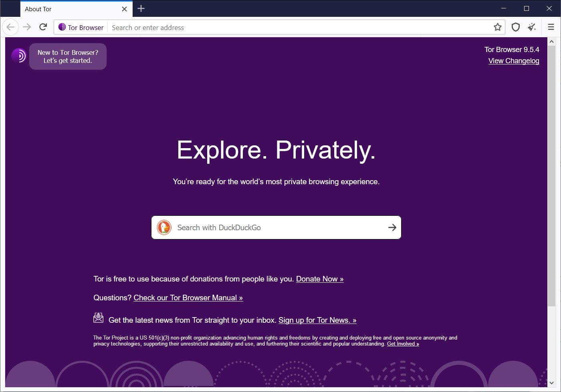Open the hamburger application menu
561x392 pixels.
click(551, 27)
